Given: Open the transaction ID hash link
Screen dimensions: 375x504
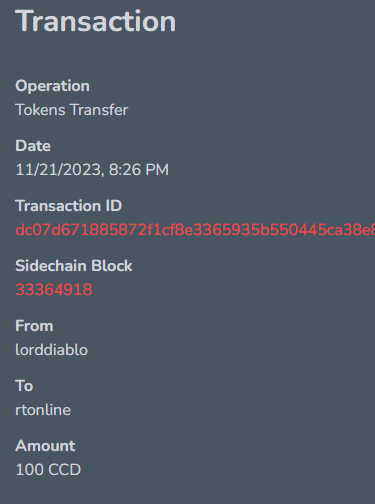Looking at the screenshot, I should [195, 230].
